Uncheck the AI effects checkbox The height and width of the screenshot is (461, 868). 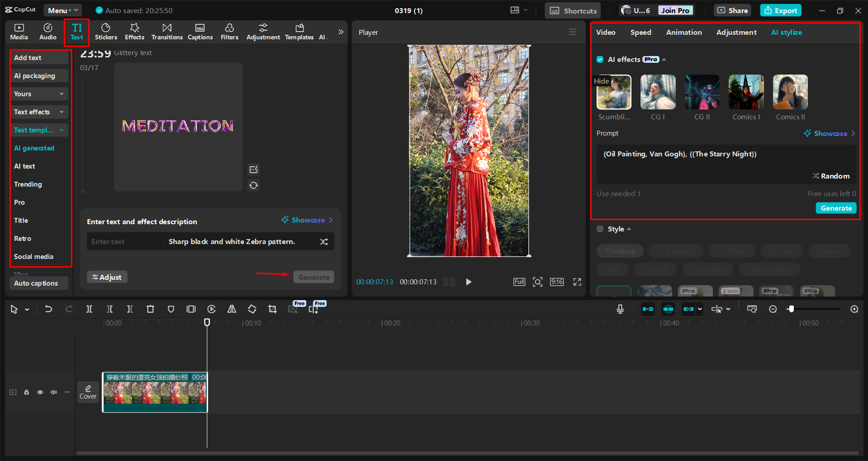pos(600,59)
